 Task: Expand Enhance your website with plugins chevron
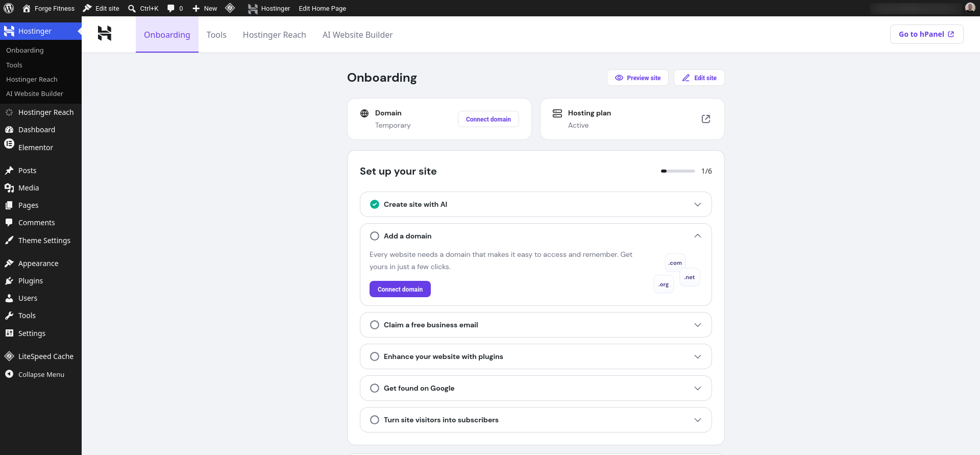coord(698,356)
